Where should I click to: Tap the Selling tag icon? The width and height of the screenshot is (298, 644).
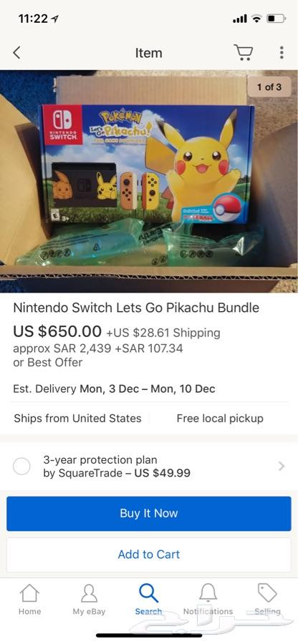267,593
